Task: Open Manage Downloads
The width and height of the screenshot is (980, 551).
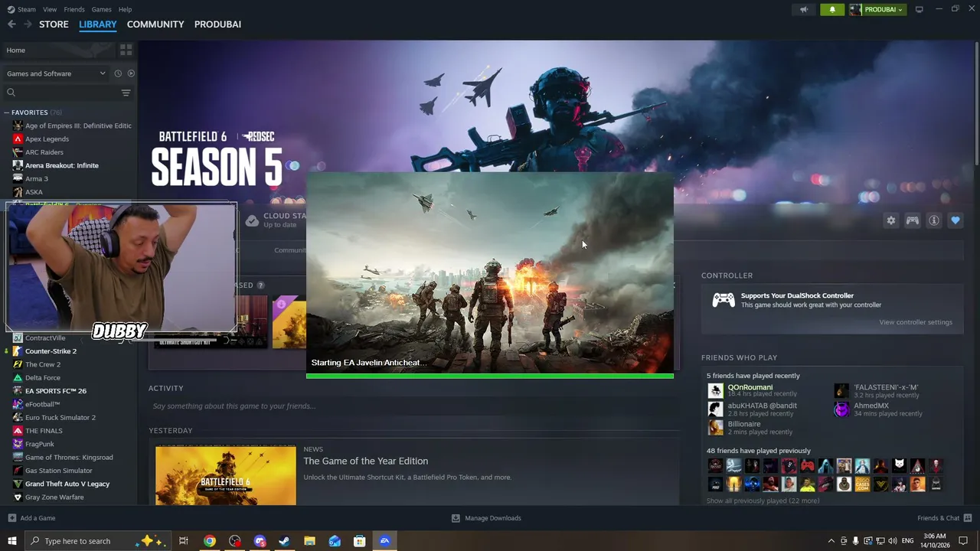Action: tap(486, 518)
